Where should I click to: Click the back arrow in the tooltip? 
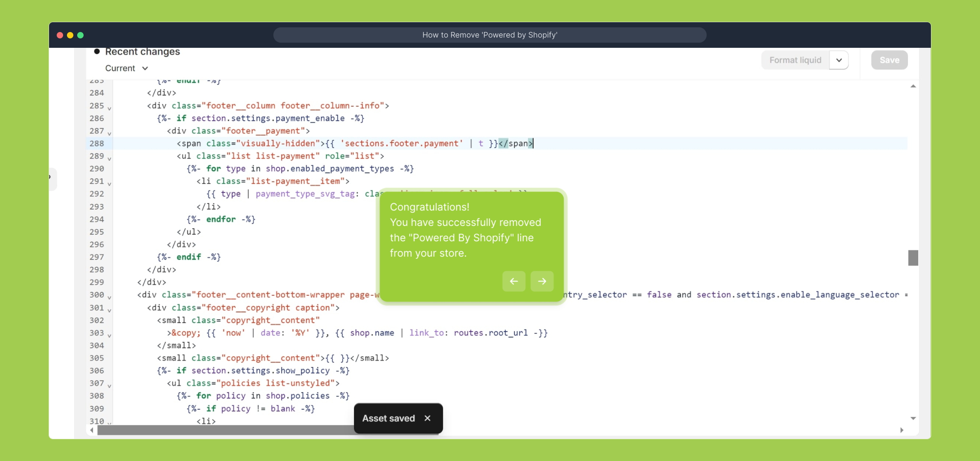pos(513,281)
